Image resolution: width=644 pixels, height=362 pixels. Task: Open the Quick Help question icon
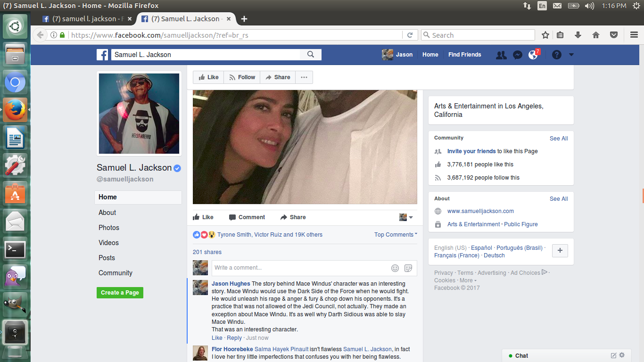tap(557, 55)
